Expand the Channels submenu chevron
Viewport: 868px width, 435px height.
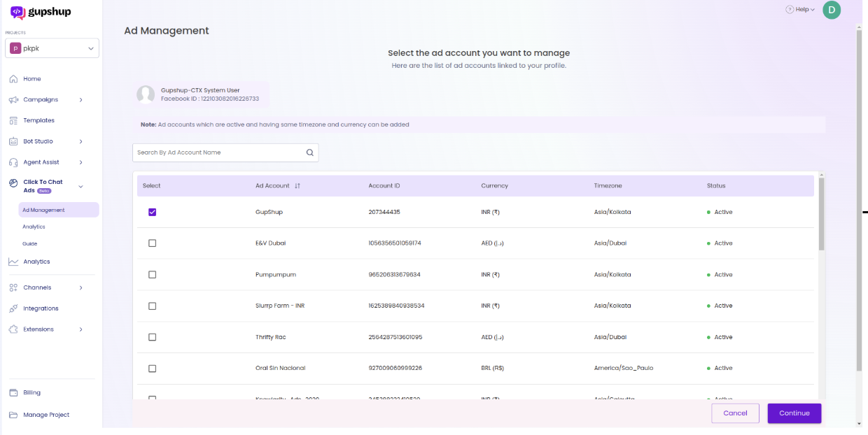pos(80,287)
